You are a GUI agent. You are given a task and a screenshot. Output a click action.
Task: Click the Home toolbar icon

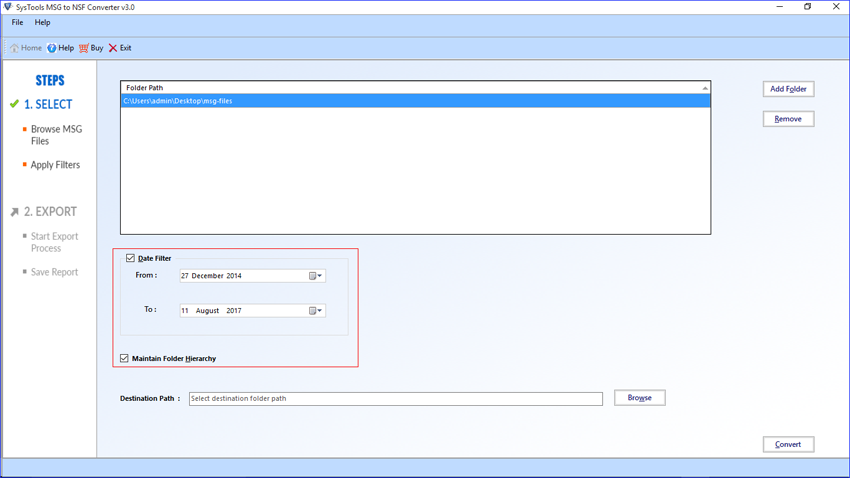point(15,48)
